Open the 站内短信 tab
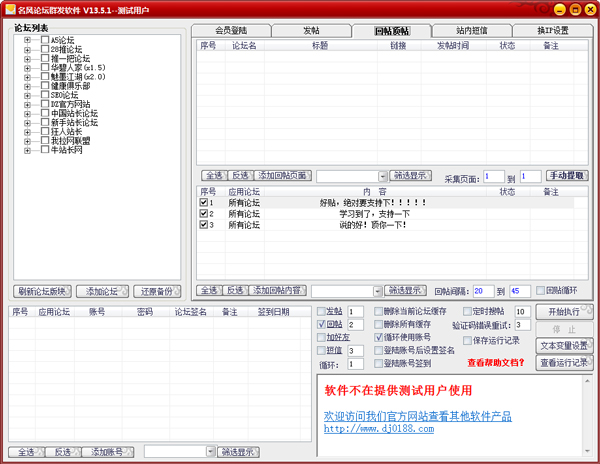Screen dimensions: 600x464 click(x=472, y=31)
